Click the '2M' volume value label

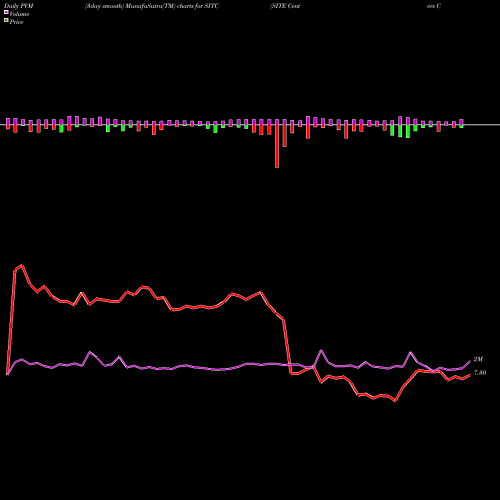coord(478,359)
